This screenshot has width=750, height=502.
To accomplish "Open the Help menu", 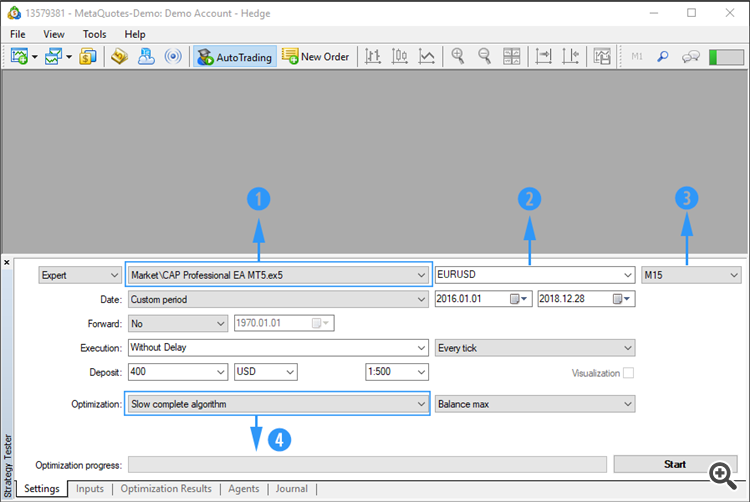I will (x=134, y=34).
